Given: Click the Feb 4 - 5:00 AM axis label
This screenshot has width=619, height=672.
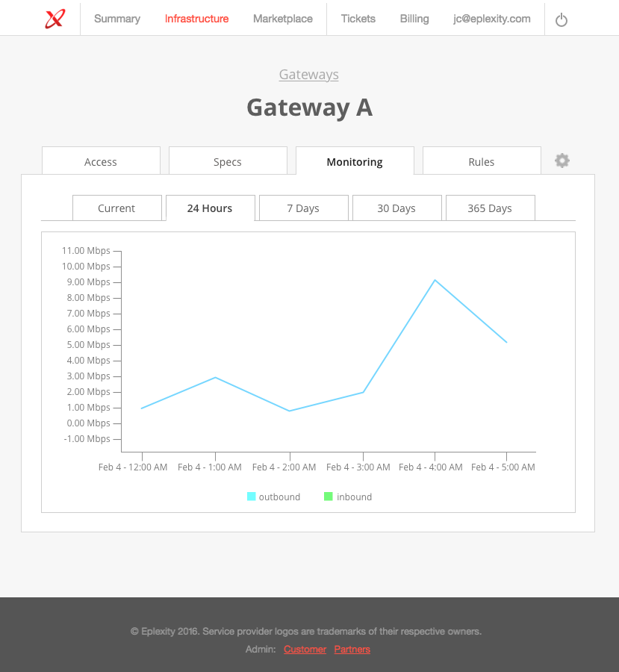Looking at the screenshot, I should [x=503, y=467].
